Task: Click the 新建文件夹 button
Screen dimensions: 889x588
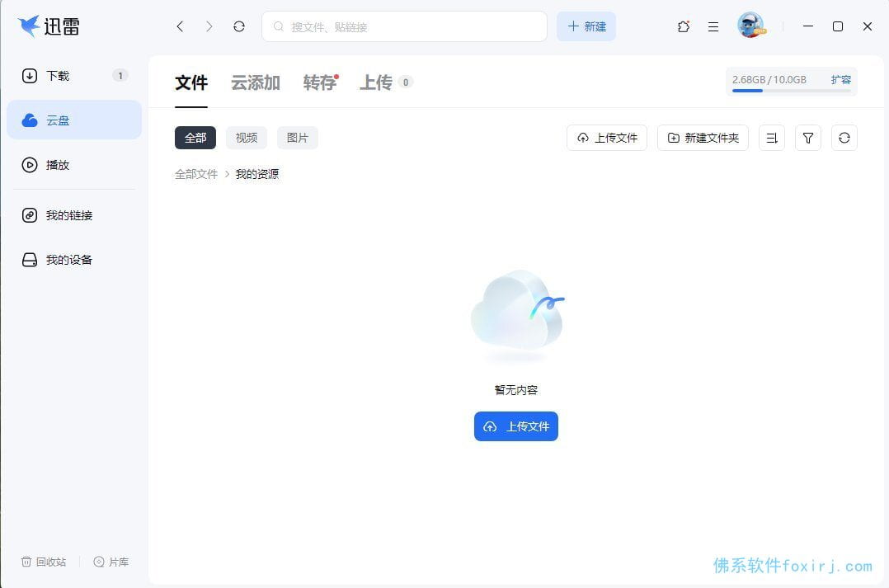Action: 703,138
